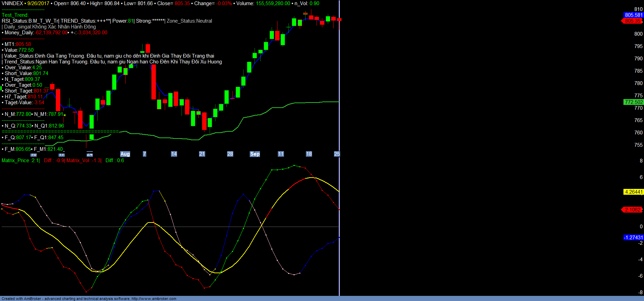Click the VNINDEX ticker symbol in title
Viewport: 644px width, 301px height.
pyautogui.click(x=12, y=3)
